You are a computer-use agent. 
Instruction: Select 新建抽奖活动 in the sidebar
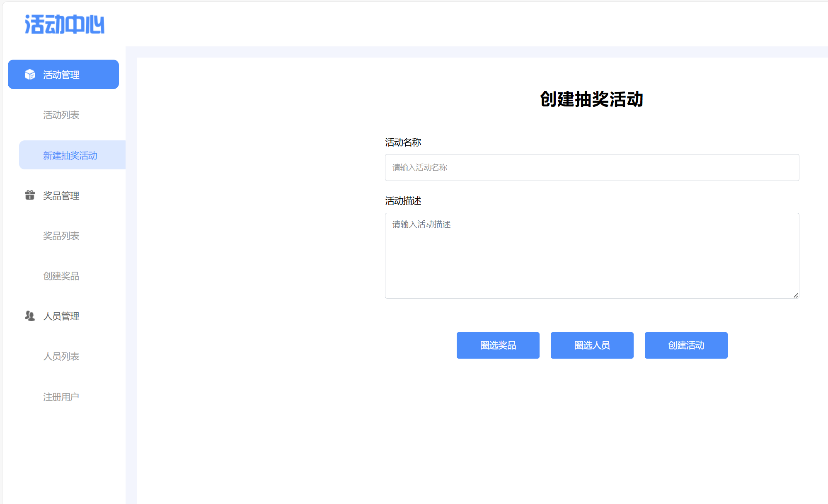[70, 155]
